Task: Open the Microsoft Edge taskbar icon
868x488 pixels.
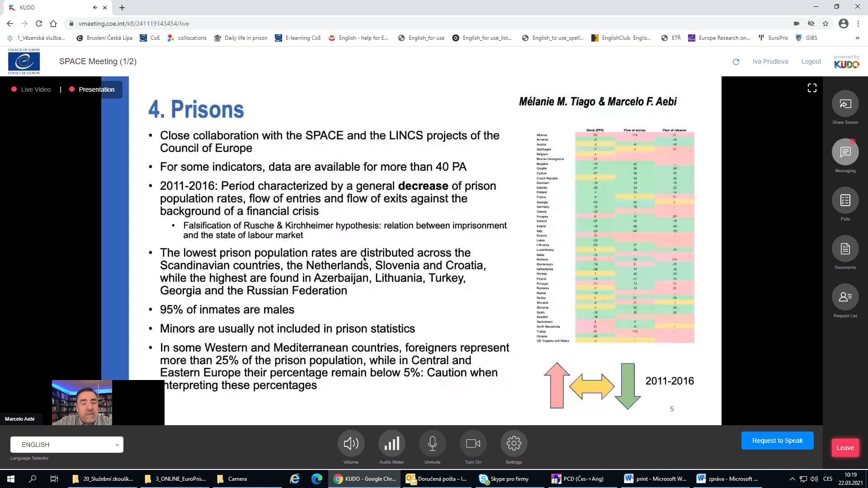Action: (317, 479)
